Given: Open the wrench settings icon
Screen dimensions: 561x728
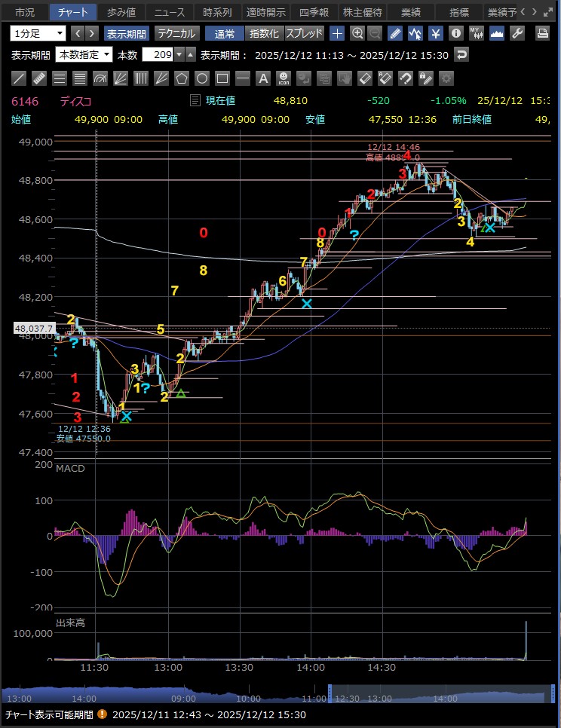Looking at the screenshot, I should click(517, 33).
